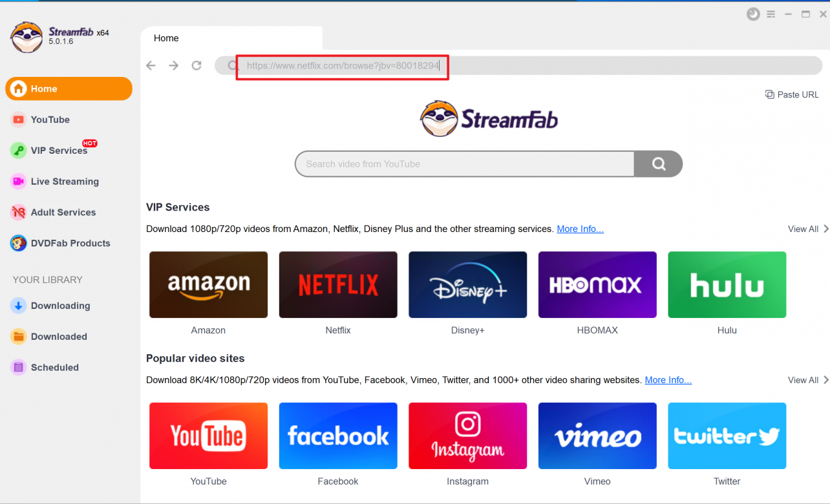
Task: Click the Home icon in sidebar
Action: (x=18, y=89)
